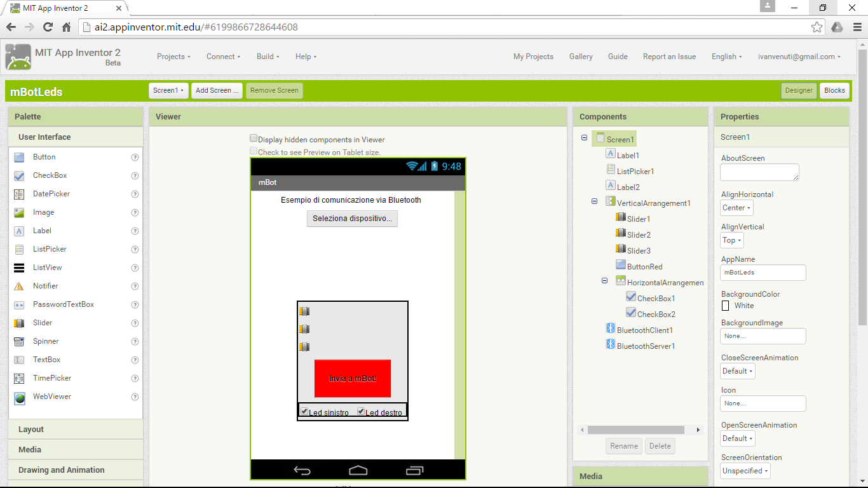Uncheck the Led sinistro checkbox in the Viewer
This screenshot has height=488, width=868.
(304, 410)
